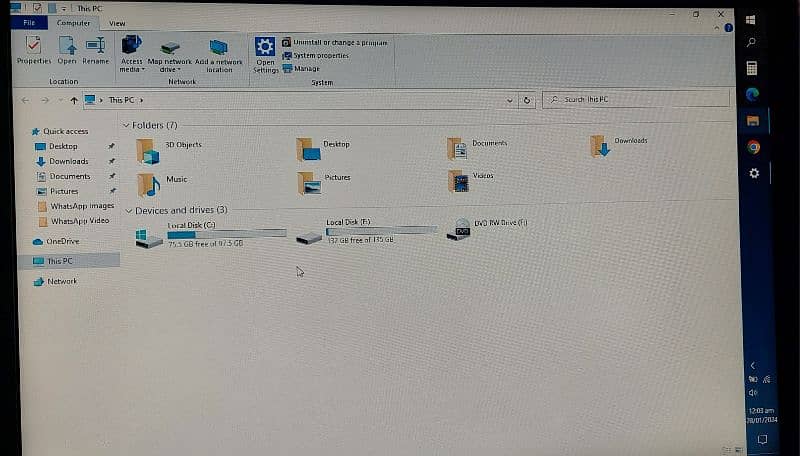Open the Windows Start button
Image resolution: width=800 pixels, height=456 pixels.
pos(750,19)
